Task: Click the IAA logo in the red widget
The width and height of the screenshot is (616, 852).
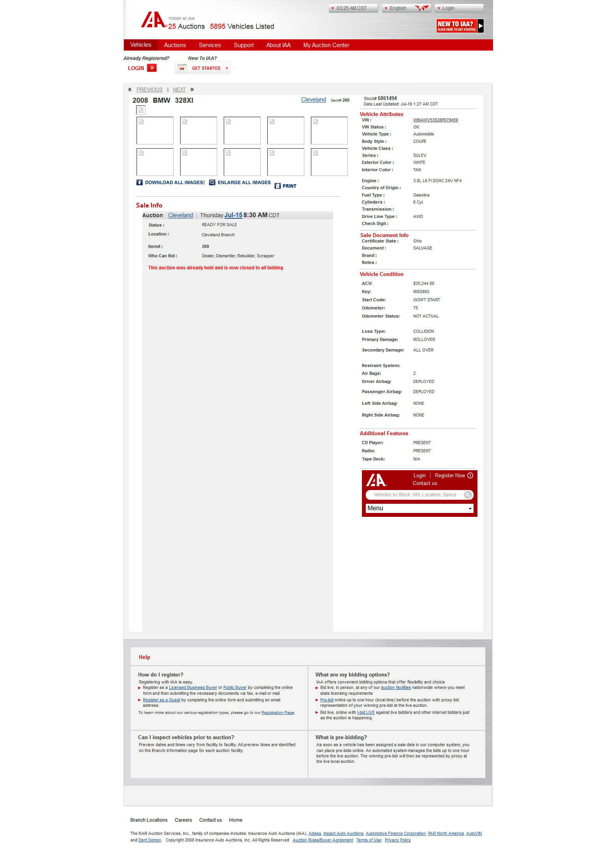Action: 376,480
